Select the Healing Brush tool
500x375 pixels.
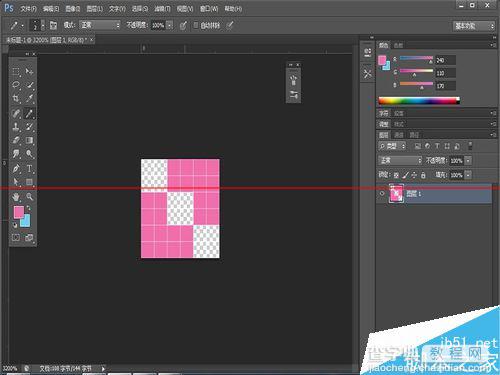pyautogui.click(x=16, y=113)
